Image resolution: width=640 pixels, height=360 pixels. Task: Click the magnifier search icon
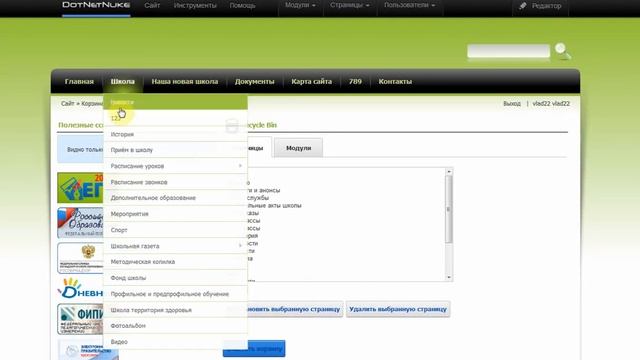(562, 51)
